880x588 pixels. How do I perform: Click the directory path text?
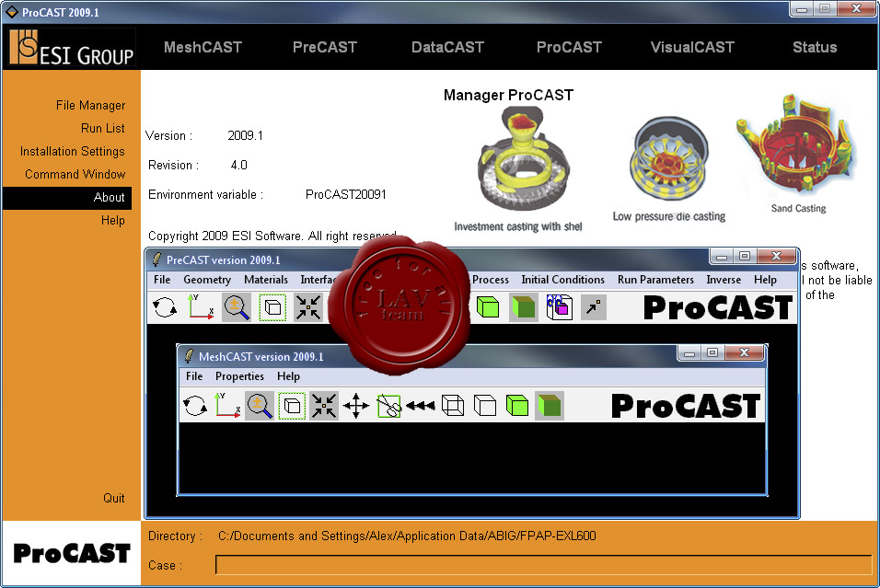407,536
